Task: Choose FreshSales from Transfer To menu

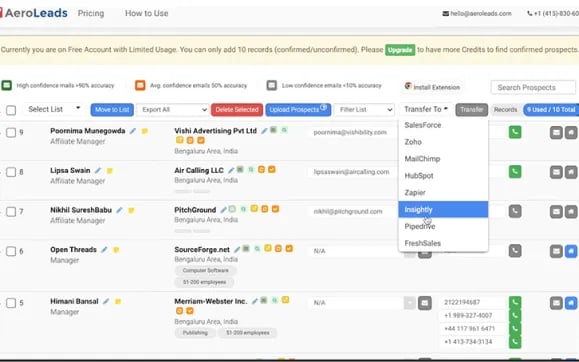Action: click(x=443, y=243)
